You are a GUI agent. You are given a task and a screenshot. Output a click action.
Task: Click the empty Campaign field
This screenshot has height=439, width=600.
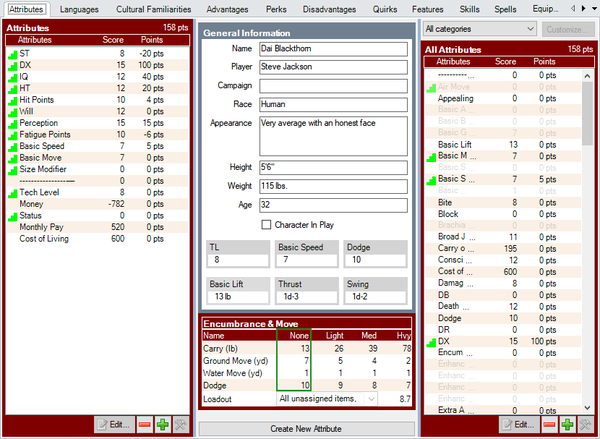click(x=333, y=86)
